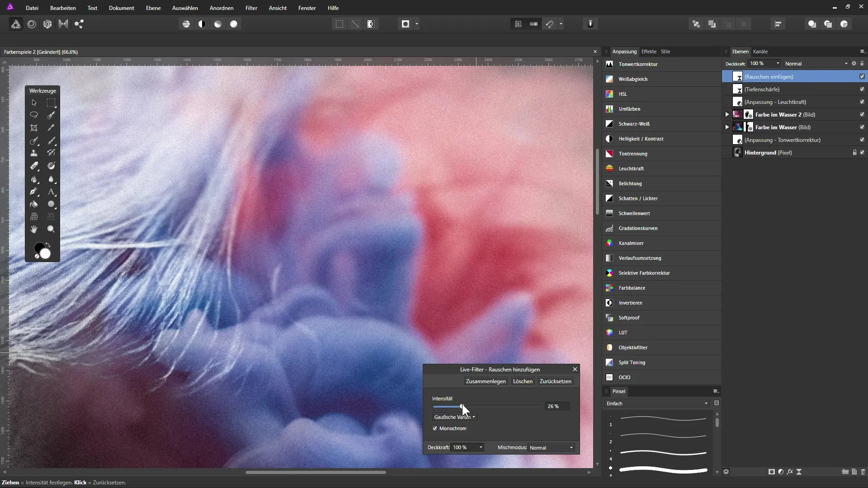Click the layer effects fx icon

click(x=790, y=472)
